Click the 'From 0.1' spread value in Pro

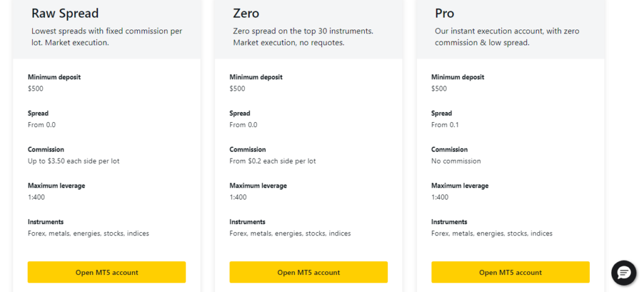pos(445,125)
